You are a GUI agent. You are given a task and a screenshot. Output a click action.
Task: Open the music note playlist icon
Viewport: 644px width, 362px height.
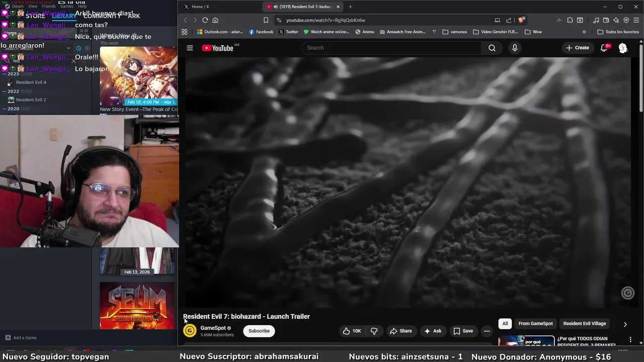[x=596, y=20]
